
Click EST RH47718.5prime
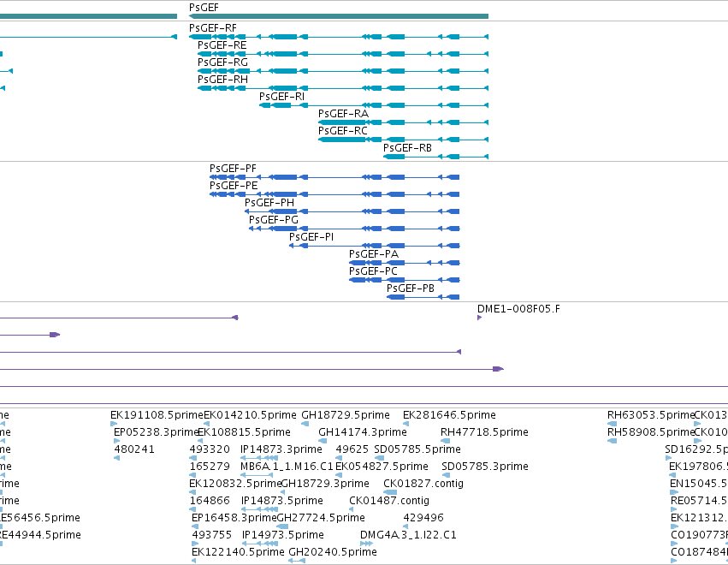click(x=484, y=432)
